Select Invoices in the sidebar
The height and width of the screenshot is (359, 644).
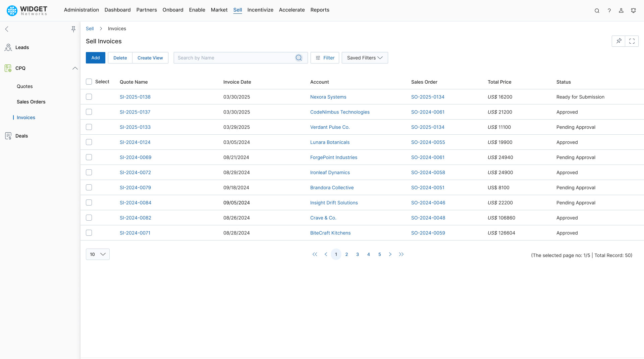point(26,118)
